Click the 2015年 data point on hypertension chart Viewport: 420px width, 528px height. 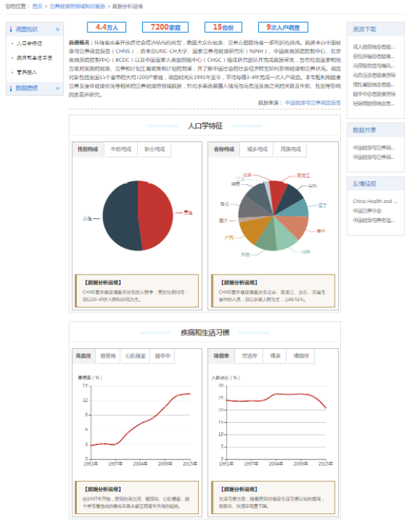(190, 394)
